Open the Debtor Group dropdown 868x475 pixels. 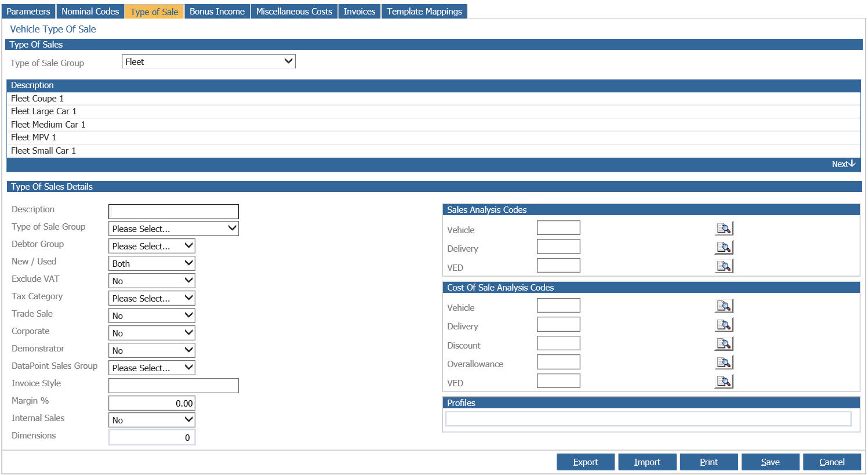point(152,246)
